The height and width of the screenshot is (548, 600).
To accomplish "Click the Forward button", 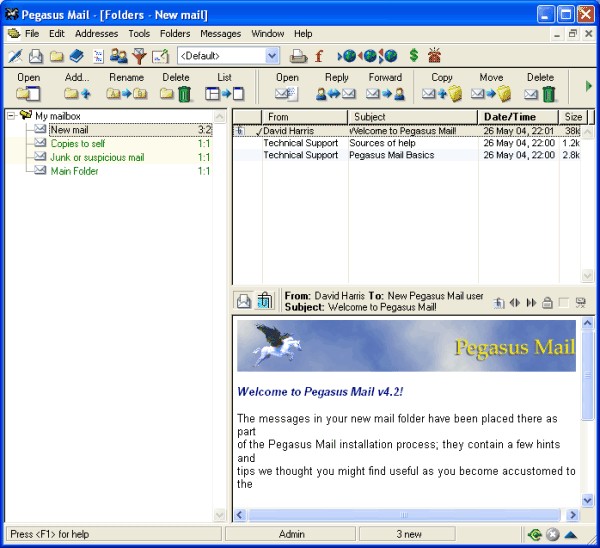I will [385, 86].
